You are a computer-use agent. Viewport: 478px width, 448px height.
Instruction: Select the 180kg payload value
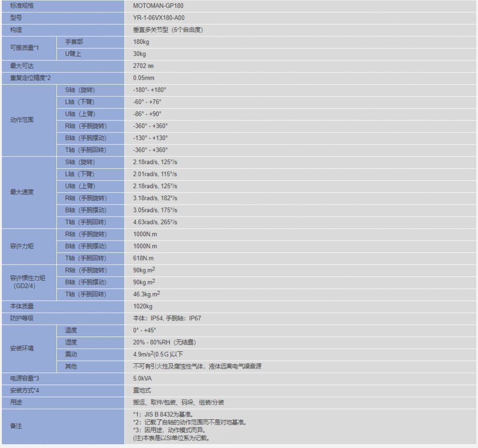[x=141, y=42]
